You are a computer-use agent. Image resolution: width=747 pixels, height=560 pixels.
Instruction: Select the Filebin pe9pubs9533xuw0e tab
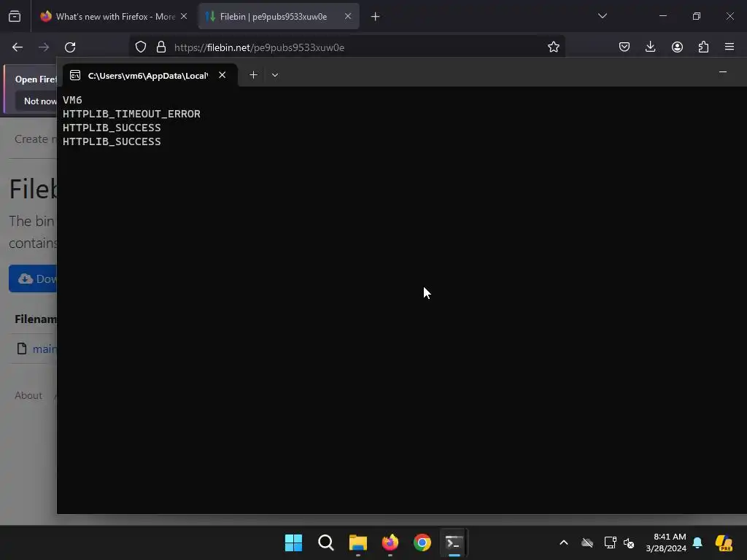tap(279, 17)
